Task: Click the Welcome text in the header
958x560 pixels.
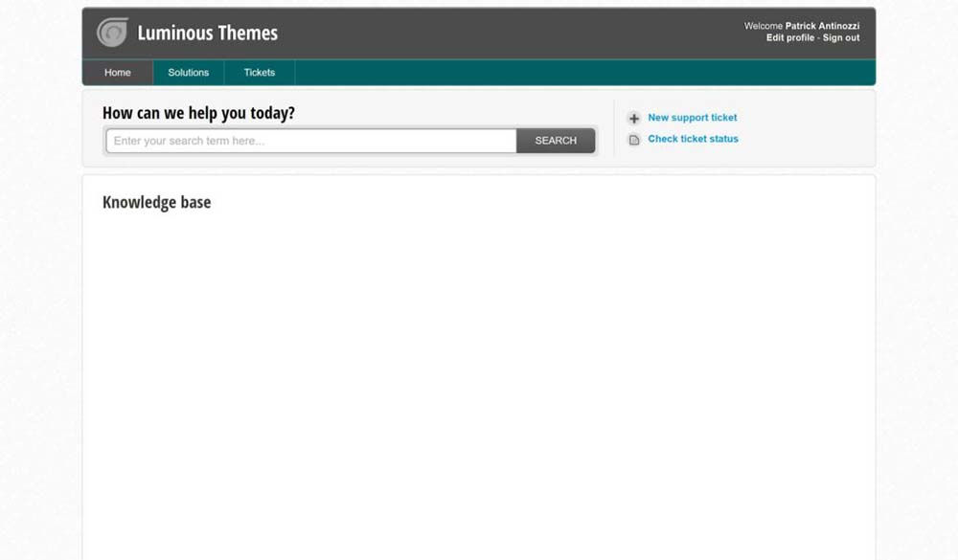Action: pos(764,26)
